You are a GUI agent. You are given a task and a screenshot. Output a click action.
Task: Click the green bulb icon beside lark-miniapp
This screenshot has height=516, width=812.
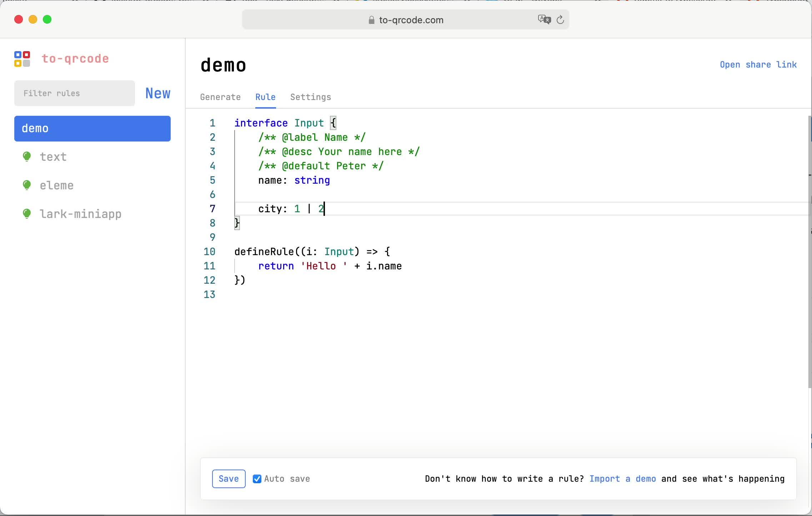(x=27, y=214)
